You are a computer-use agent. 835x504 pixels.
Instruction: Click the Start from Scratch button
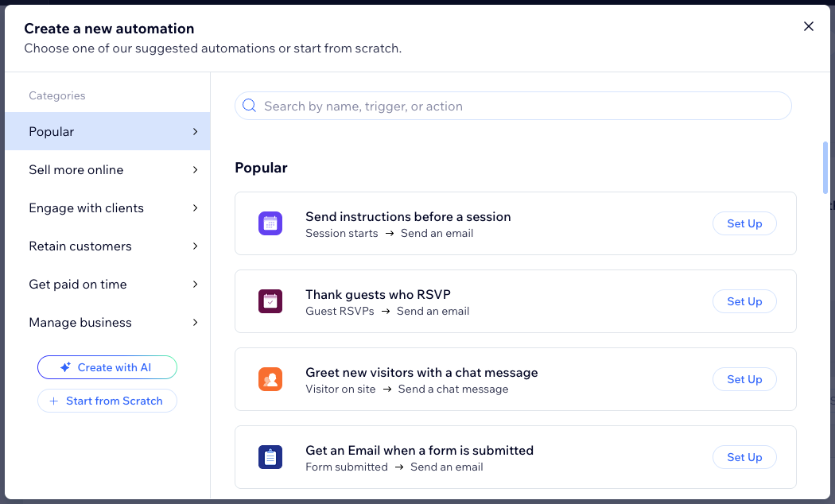(107, 401)
